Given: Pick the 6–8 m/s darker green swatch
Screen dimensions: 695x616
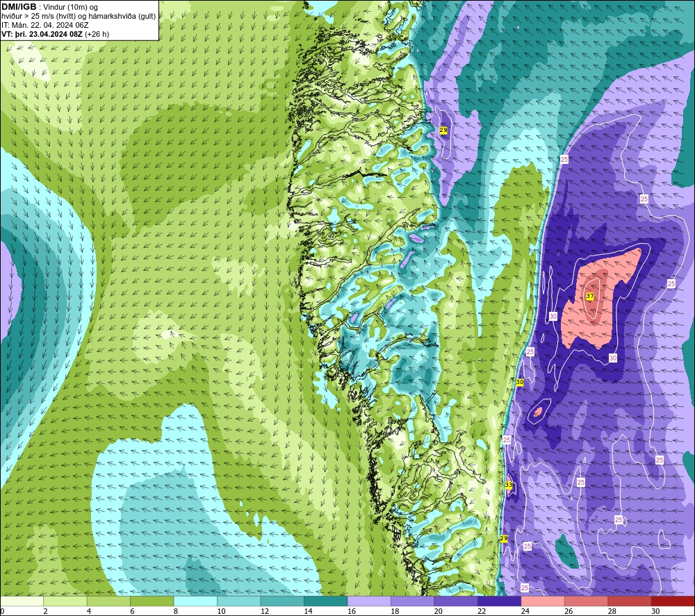Looking at the screenshot, I should 152,601.
